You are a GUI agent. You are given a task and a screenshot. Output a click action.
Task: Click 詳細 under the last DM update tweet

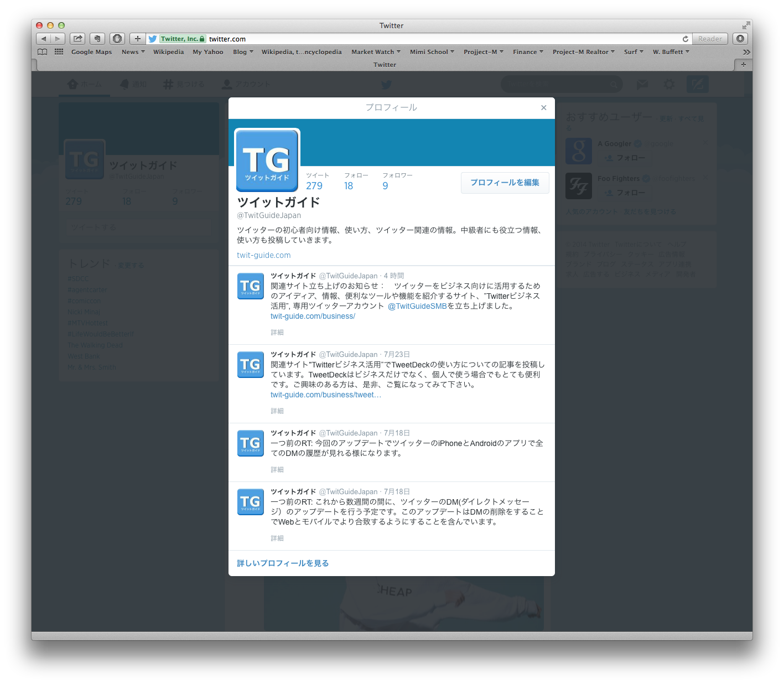[x=277, y=538]
